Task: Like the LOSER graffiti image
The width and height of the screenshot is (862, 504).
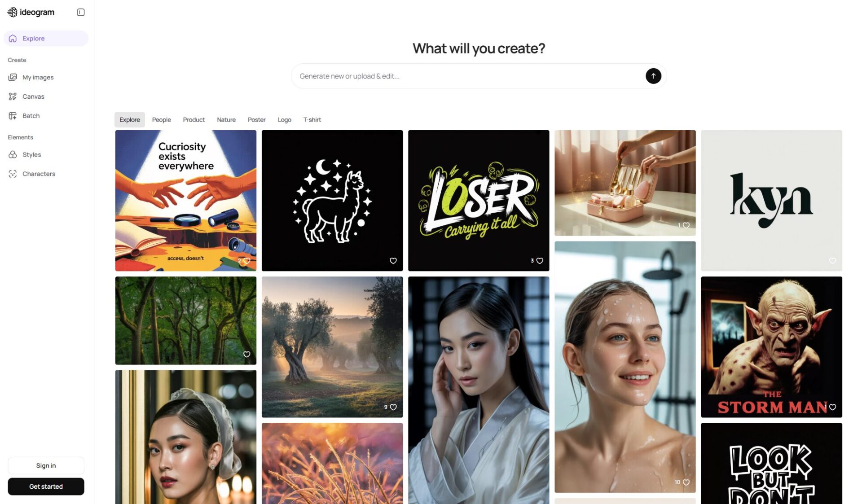Action: click(x=540, y=261)
